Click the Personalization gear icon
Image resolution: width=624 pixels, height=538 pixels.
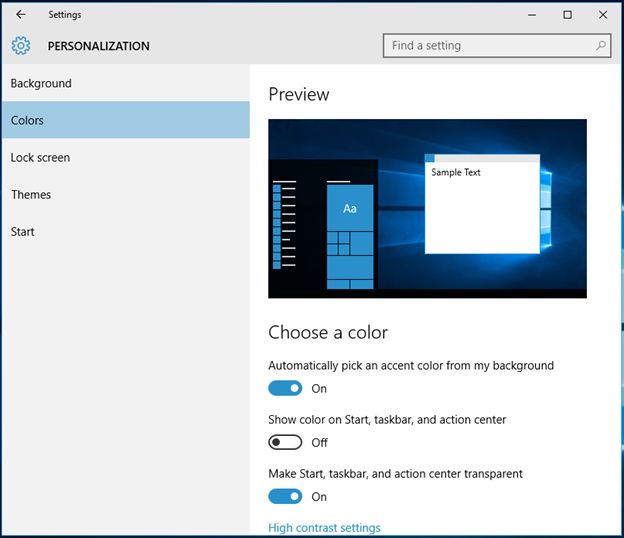pyautogui.click(x=21, y=46)
